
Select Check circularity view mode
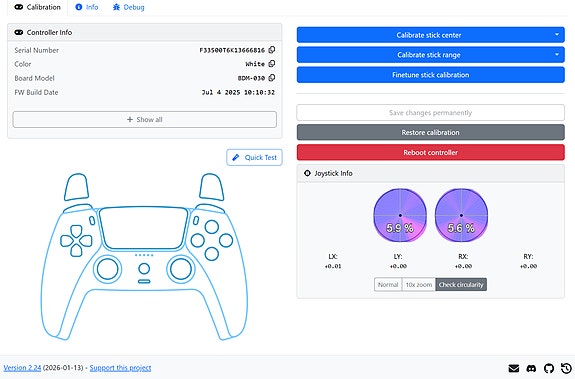click(x=461, y=284)
